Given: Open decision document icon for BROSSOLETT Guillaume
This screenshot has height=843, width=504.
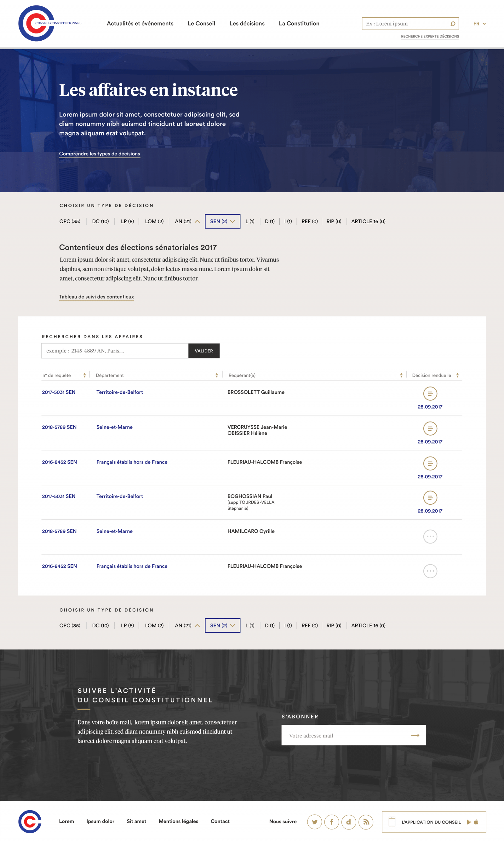Looking at the screenshot, I should (x=430, y=394).
